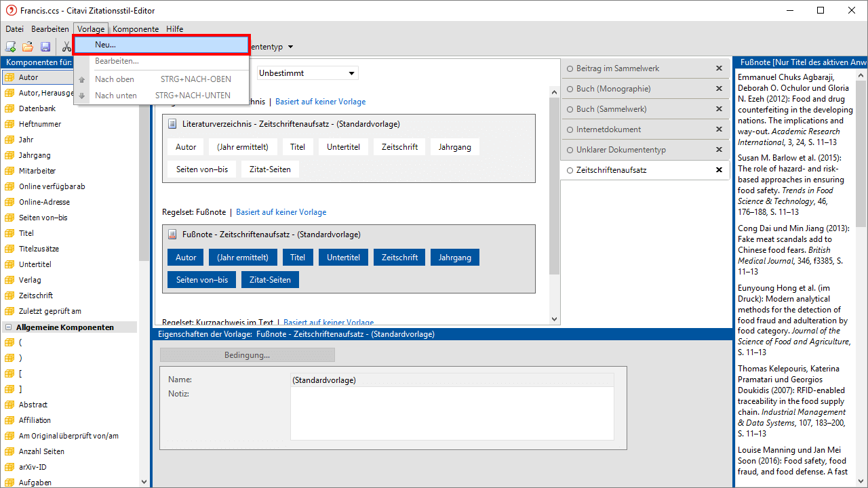Collapse the Allgemeine Komponenten section
The image size is (868, 488).
pyautogui.click(x=9, y=327)
